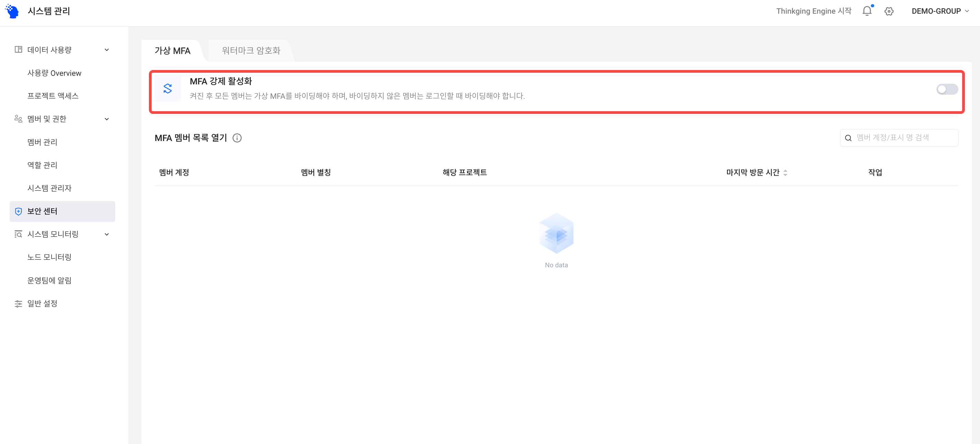Enable the MFA 강제 활성화 switch
The width and height of the screenshot is (980, 444).
pos(947,89)
